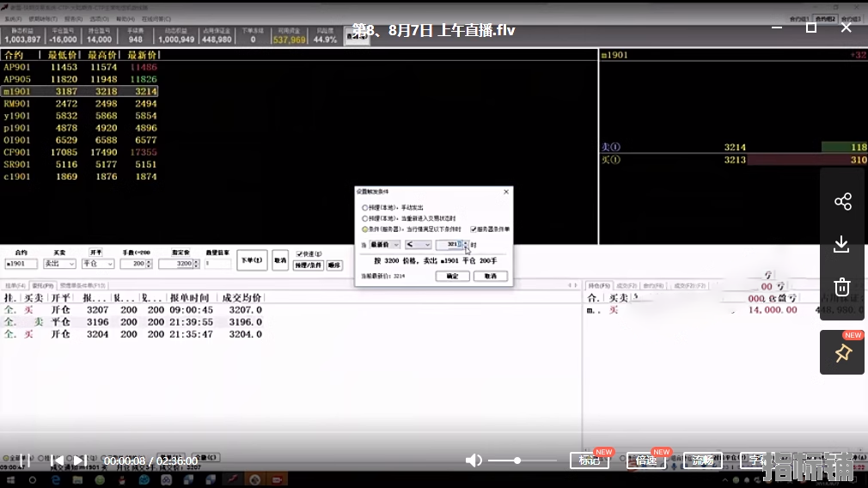
Task: Click the 下单 place-order button
Action: tap(252, 260)
